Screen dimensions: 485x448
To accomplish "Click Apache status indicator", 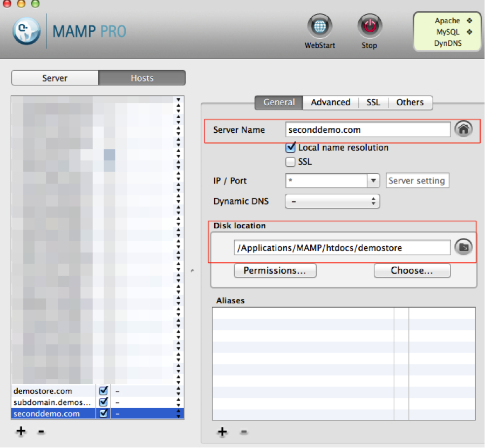I will click(x=469, y=21).
